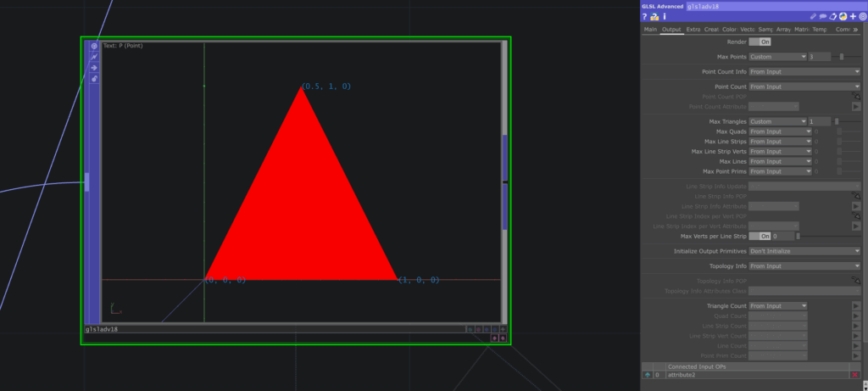Expand Initialize Output Primitives dropdown
The image size is (868, 391).
pyautogui.click(x=804, y=251)
